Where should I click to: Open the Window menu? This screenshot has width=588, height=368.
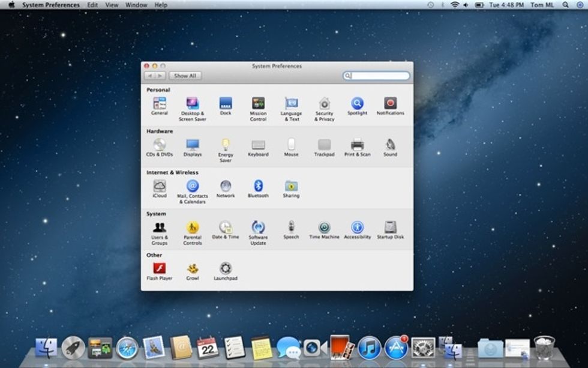(136, 4)
